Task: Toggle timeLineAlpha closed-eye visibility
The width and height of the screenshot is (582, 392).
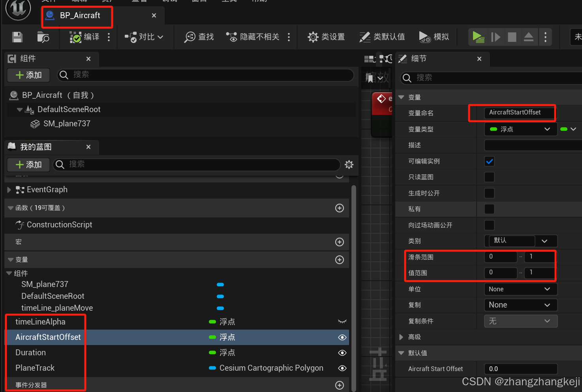Action: (342, 322)
